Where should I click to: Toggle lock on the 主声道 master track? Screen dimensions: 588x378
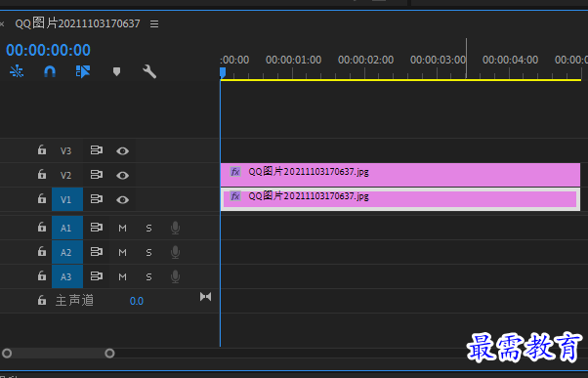click(x=42, y=301)
